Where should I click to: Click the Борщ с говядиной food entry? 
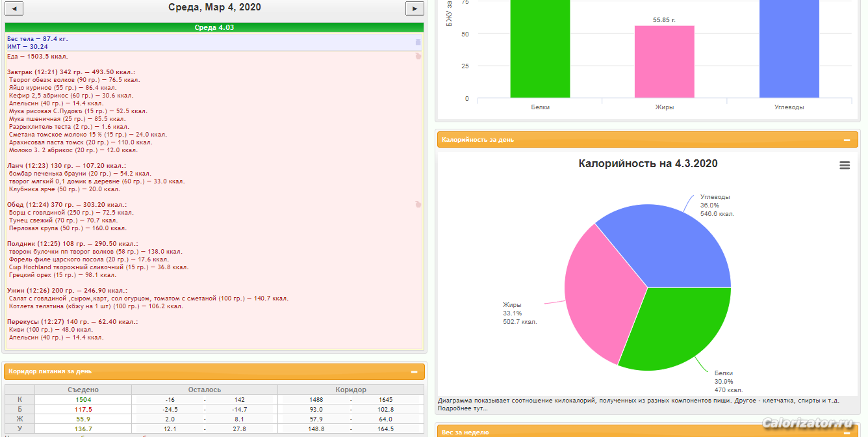(x=71, y=213)
